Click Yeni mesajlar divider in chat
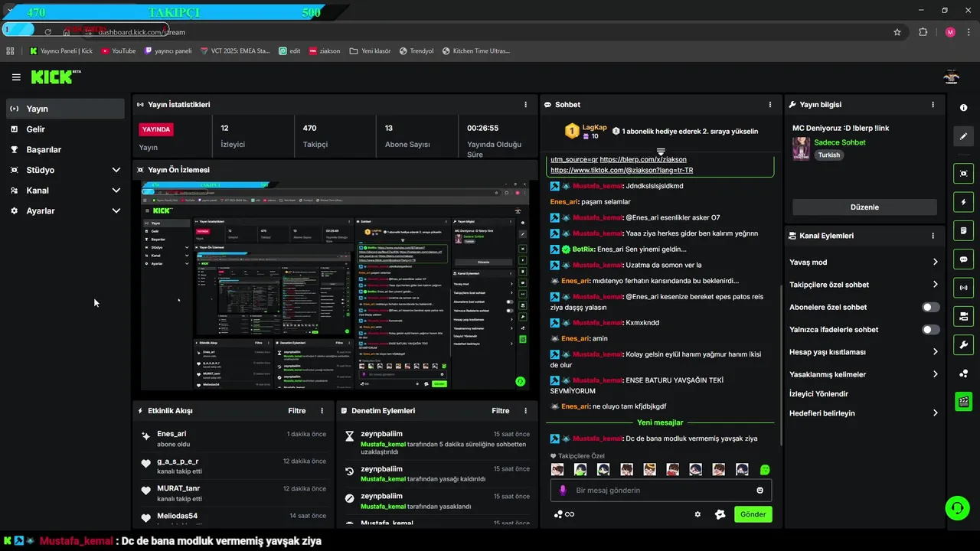The width and height of the screenshot is (980, 551). 660,422
